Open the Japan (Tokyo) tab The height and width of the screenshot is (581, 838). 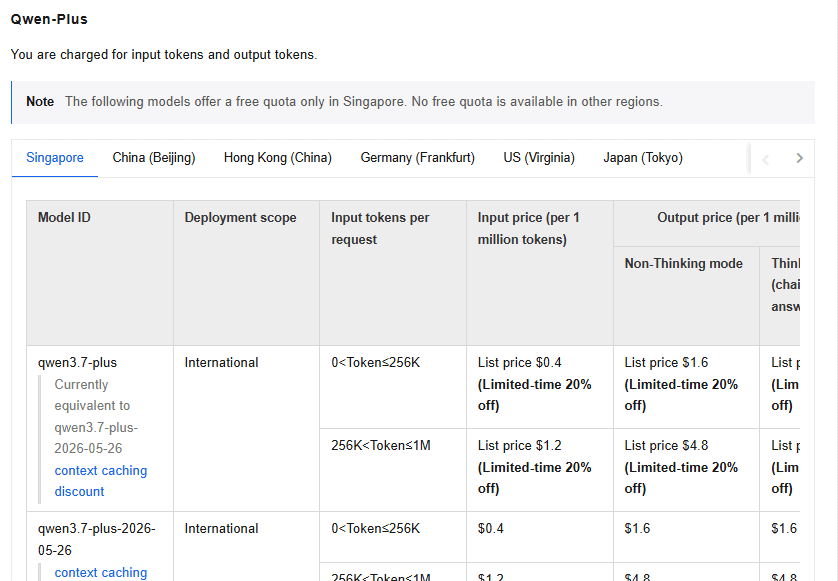[x=643, y=158]
